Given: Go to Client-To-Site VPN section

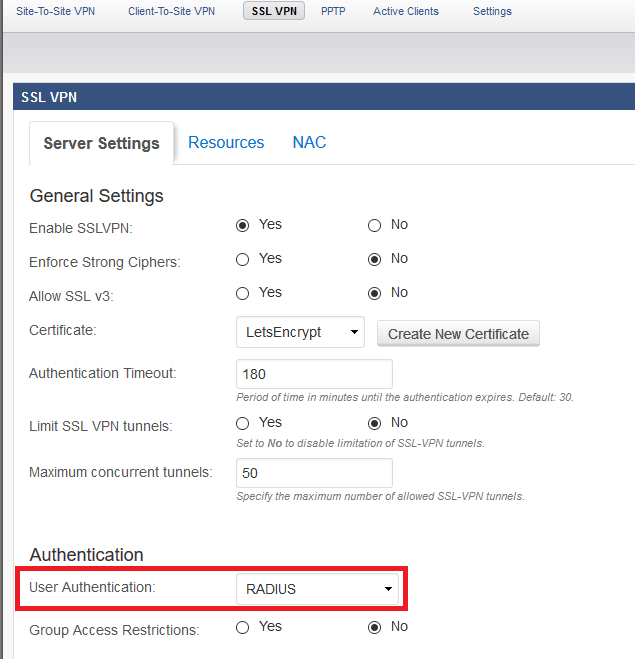Looking at the screenshot, I should [171, 11].
